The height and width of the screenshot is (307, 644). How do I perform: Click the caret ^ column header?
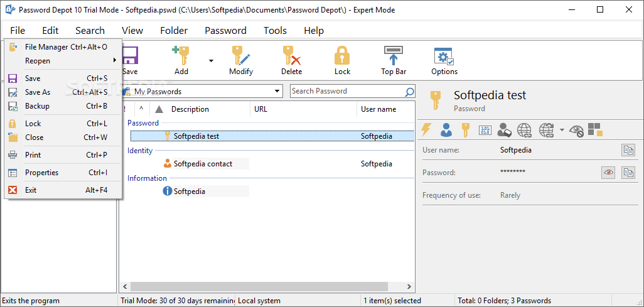tap(141, 109)
